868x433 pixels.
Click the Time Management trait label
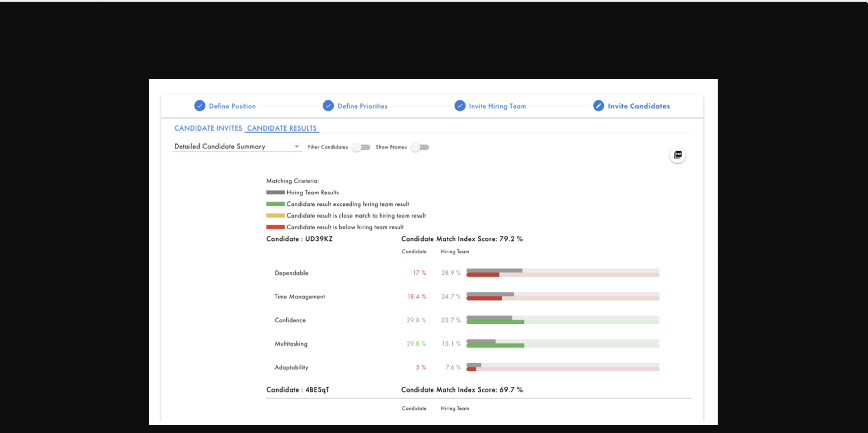pyautogui.click(x=300, y=297)
